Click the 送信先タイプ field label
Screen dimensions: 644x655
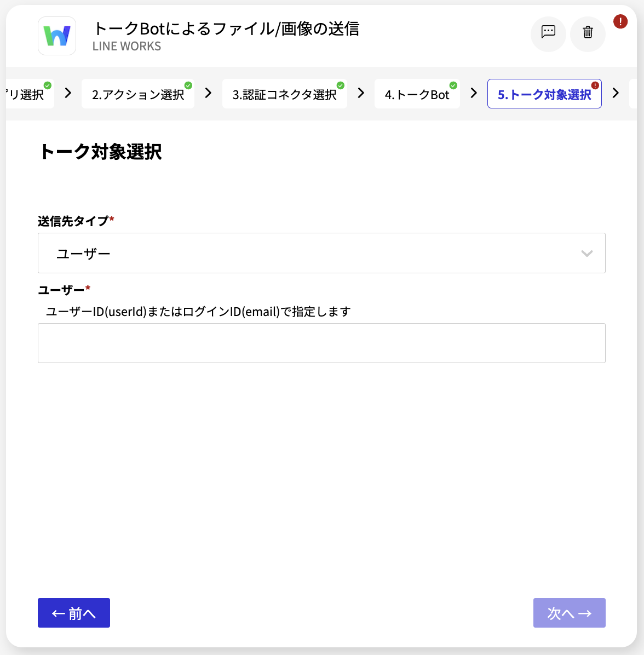(x=73, y=221)
